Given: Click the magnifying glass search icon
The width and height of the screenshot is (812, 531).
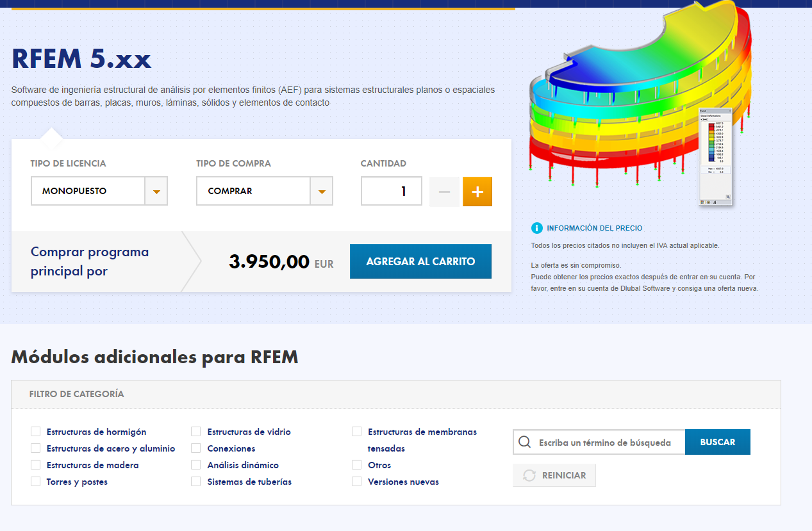Looking at the screenshot, I should tap(526, 442).
